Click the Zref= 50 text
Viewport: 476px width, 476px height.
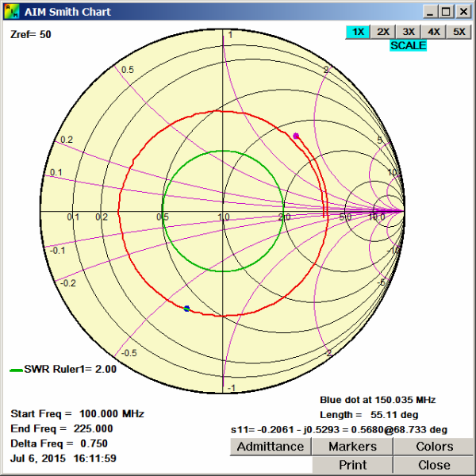[x=31, y=35]
